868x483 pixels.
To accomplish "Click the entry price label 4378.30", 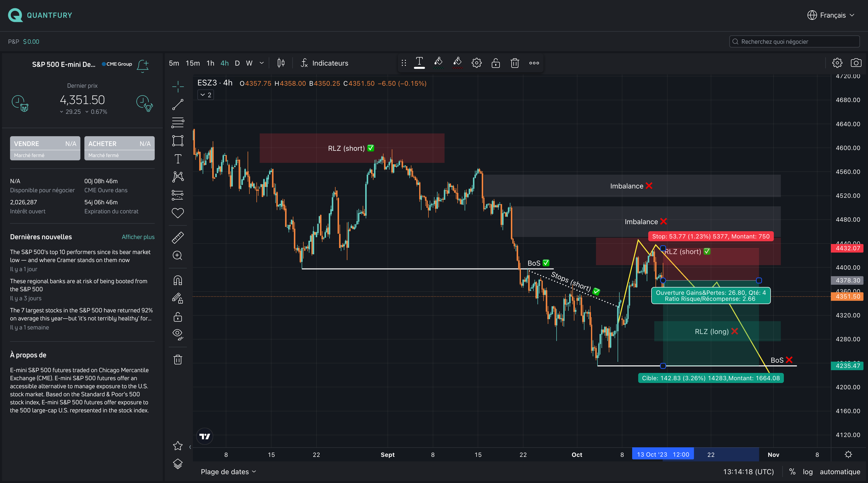I will [x=847, y=280].
